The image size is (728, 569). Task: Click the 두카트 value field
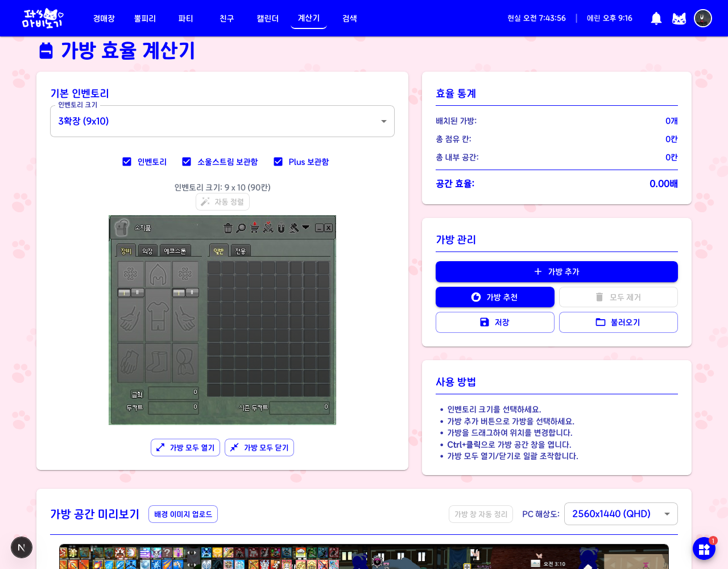(x=173, y=407)
